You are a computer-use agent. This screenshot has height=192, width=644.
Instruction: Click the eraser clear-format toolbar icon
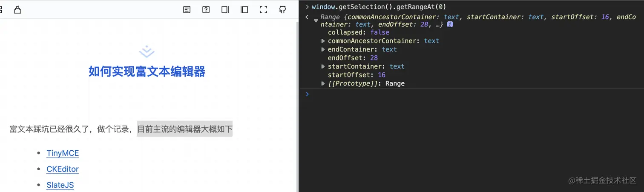click(17, 9)
